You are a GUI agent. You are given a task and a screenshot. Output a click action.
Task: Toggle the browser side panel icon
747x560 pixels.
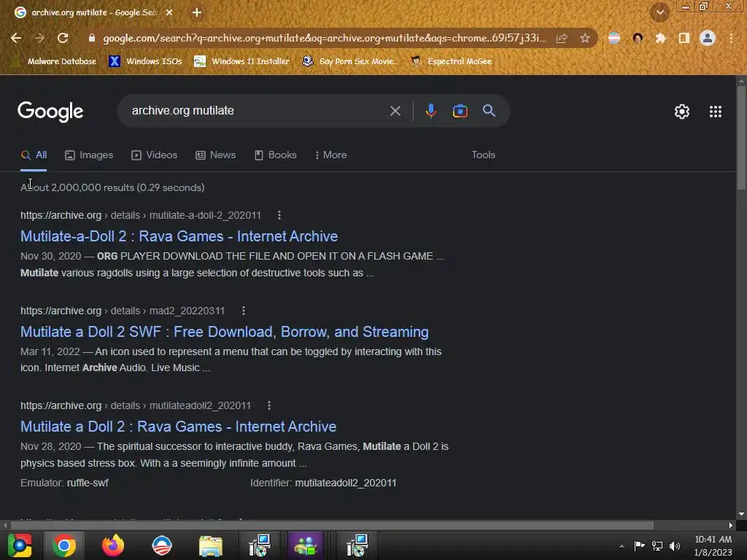point(684,38)
